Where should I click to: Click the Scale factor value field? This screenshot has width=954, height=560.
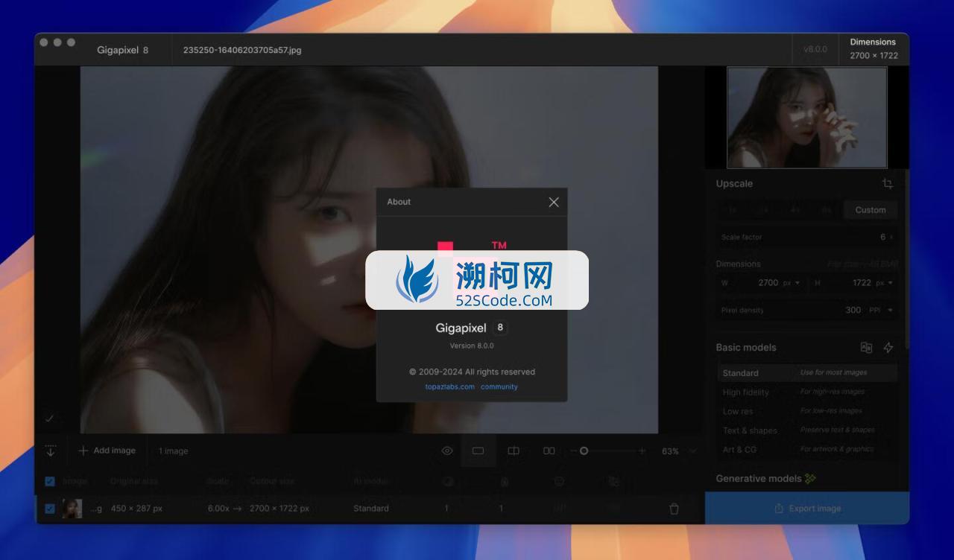pos(806,237)
